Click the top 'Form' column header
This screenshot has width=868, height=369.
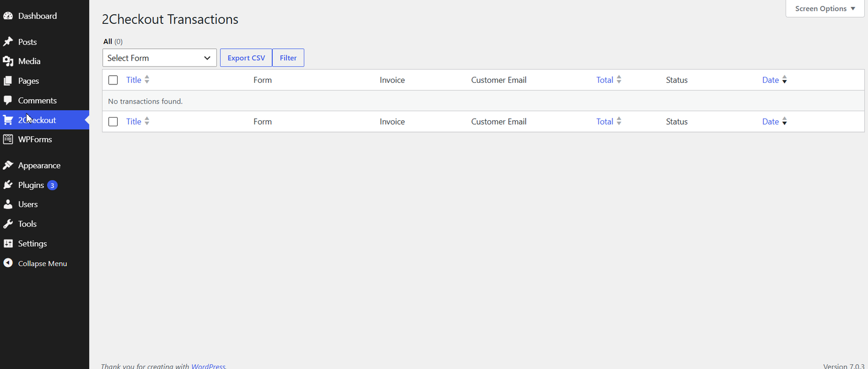(x=263, y=80)
